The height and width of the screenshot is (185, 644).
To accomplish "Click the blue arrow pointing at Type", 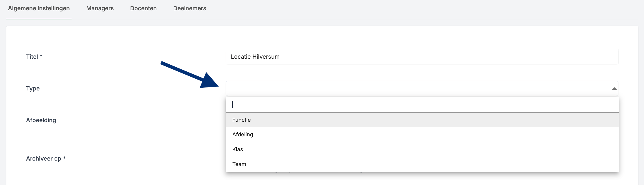I will point(190,75).
